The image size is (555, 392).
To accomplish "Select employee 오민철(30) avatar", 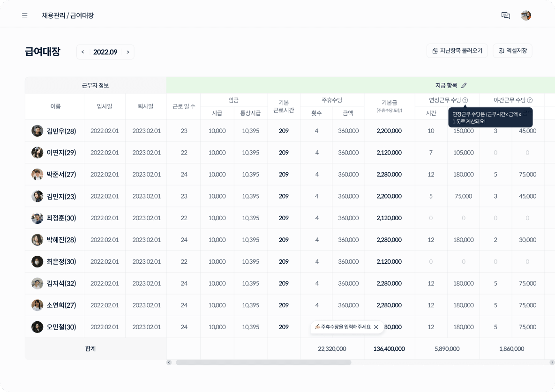I will pyautogui.click(x=37, y=327).
